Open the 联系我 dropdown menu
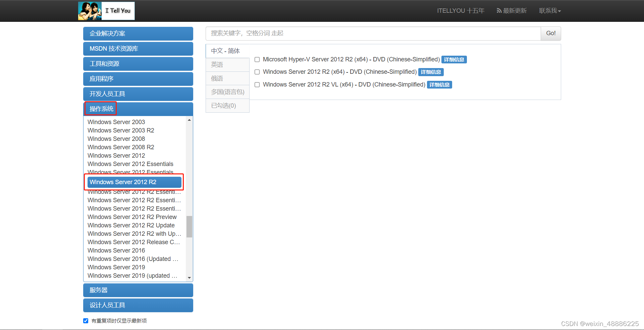Image resolution: width=644 pixels, height=330 pixels. (x=549, y=10)
